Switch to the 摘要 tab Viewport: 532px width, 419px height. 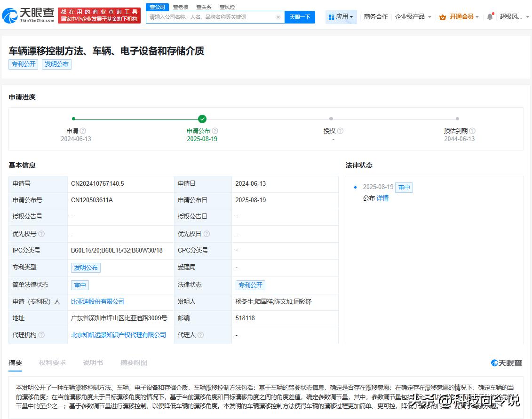(15, 363)
